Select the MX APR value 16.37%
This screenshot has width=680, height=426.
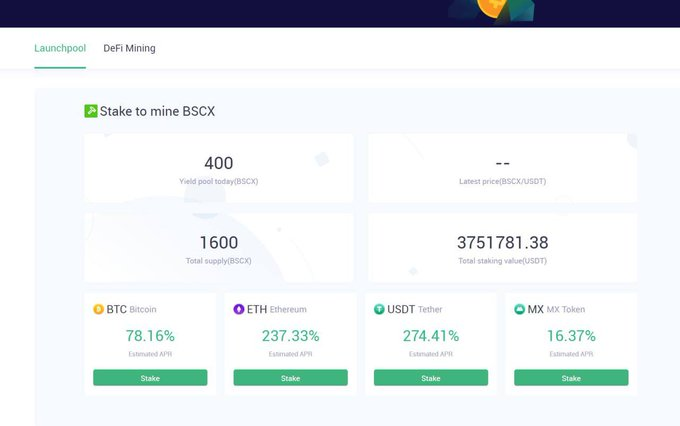571,336
